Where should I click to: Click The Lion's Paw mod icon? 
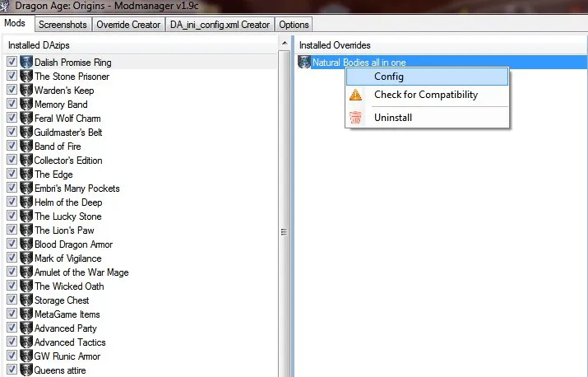click(26, 230)
